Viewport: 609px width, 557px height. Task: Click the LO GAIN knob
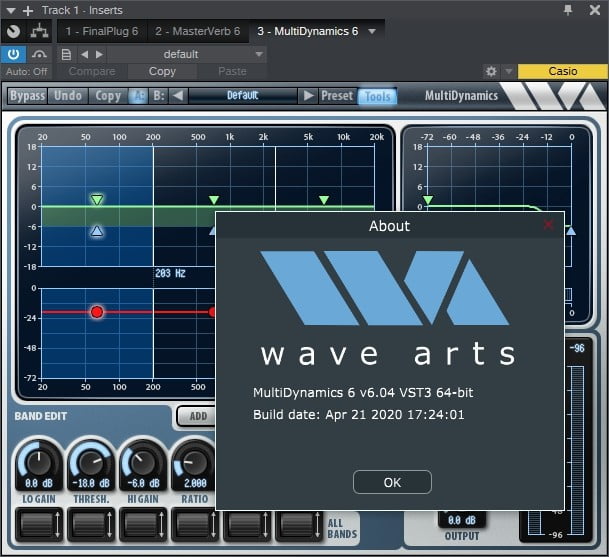coord(39,461)
